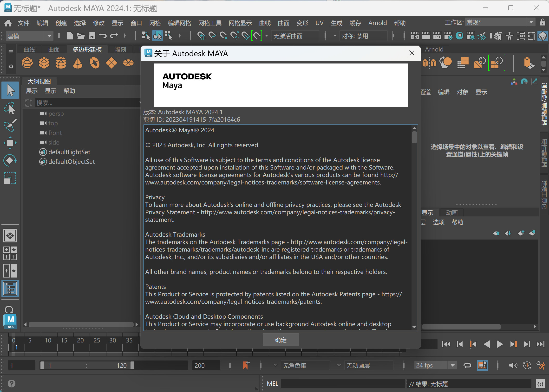549x392 pixels.
Task: Click the set timeline bookmark icon
Action: pos(246,365)
